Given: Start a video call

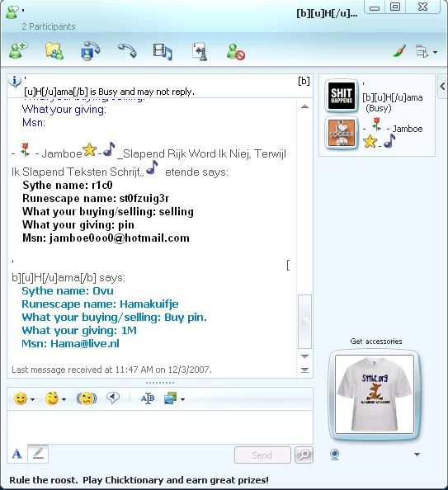Looking at the screenshot, I should 91,50.
